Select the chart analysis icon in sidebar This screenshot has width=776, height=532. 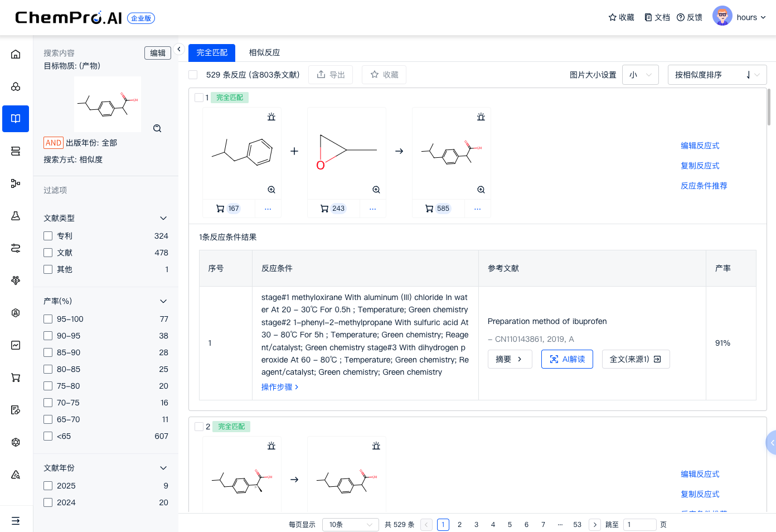15,345
